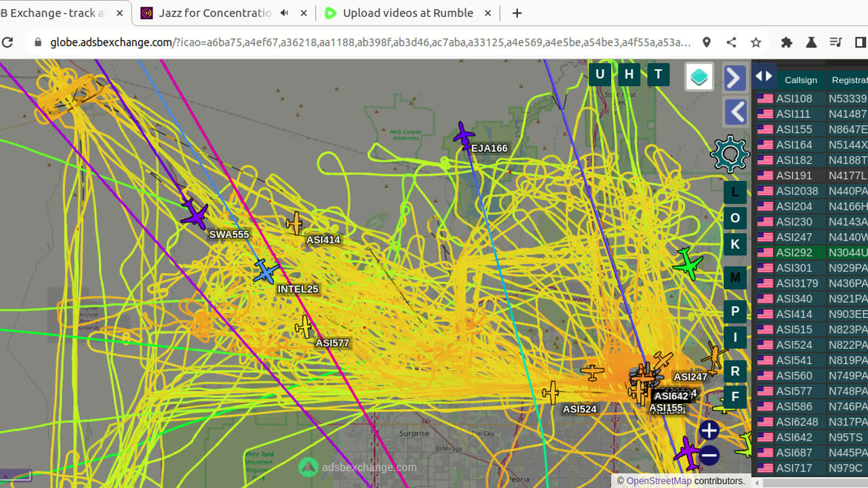
Task: Select ASI717 row in aircraft table
Action: pos(812,468)
